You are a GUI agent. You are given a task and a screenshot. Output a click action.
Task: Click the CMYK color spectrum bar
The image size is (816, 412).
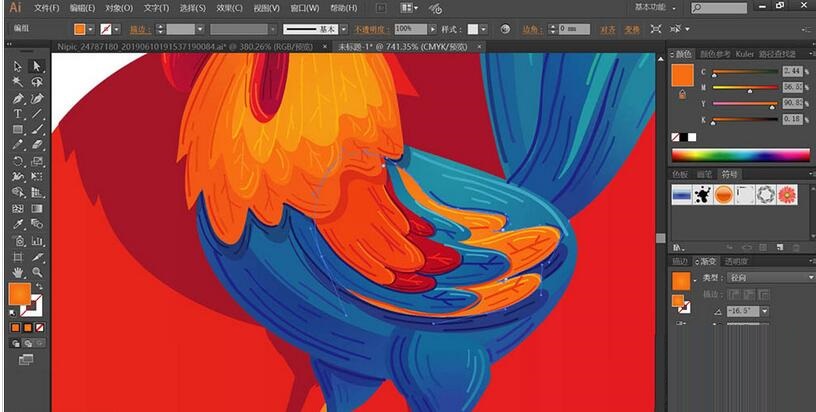(740, 155)
